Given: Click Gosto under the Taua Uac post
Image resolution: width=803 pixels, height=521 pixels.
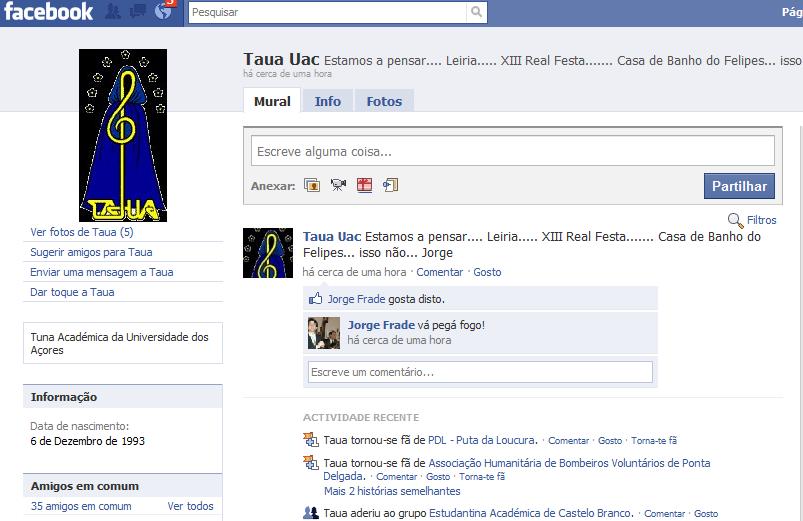Looking at the screenshot, I should tap(487, 272).
